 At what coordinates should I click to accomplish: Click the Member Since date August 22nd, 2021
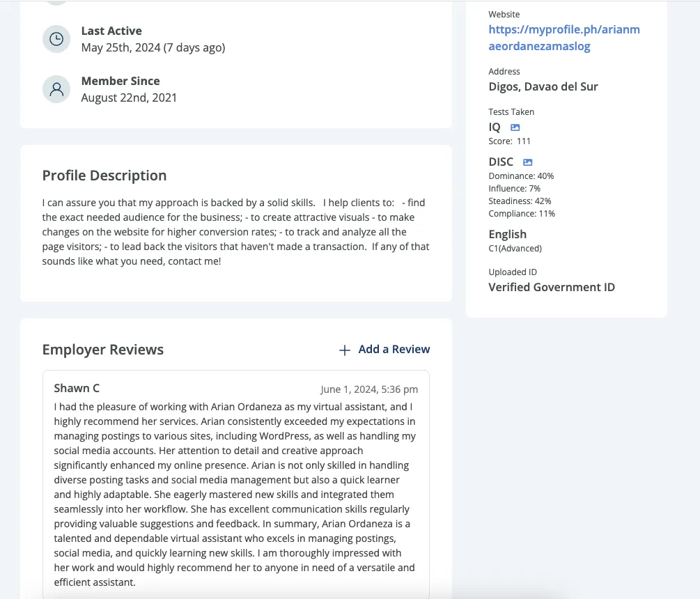tap(129, 98)
